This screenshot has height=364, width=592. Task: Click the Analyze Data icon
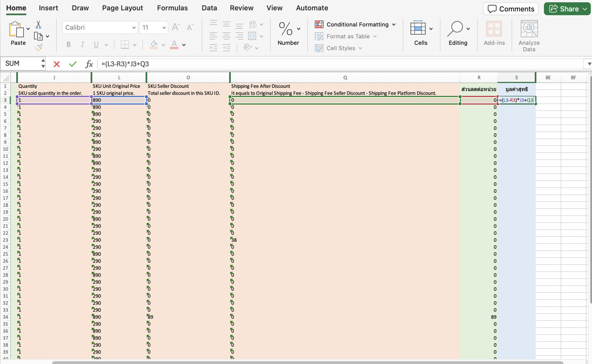coord(529,29)
